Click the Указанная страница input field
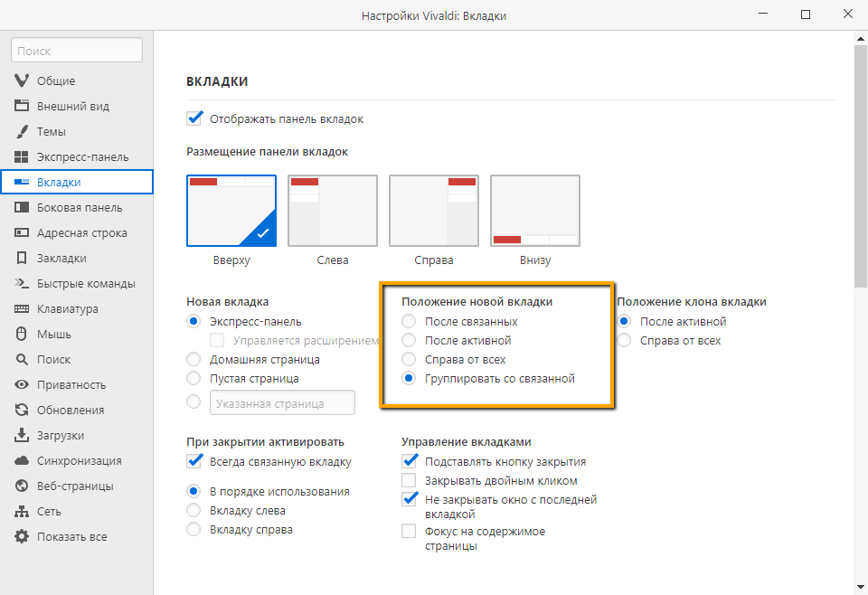Screen dimensions: 868x595 click(282, 403)
